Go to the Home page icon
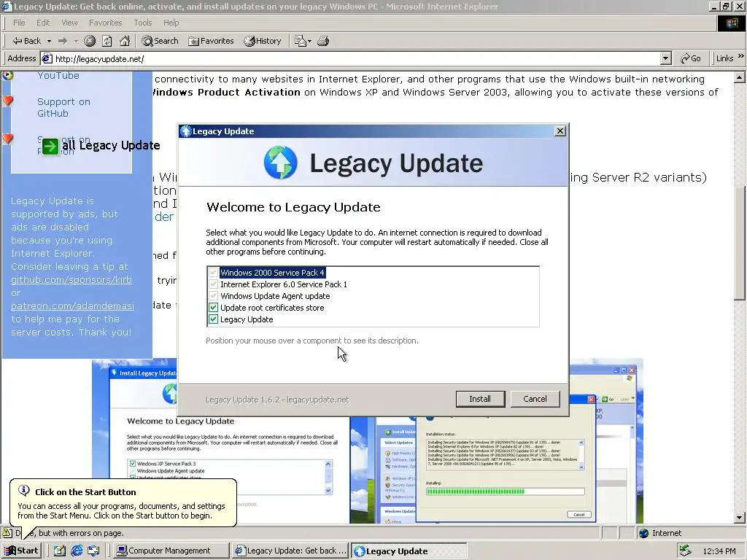 [125, 41]
